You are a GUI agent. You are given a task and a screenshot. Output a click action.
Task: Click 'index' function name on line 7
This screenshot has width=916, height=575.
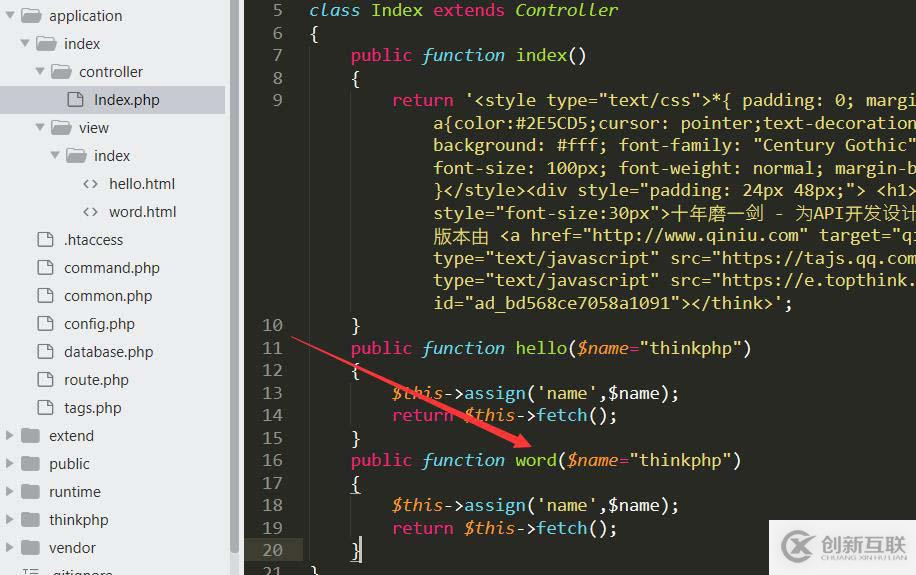pos(541,55)
